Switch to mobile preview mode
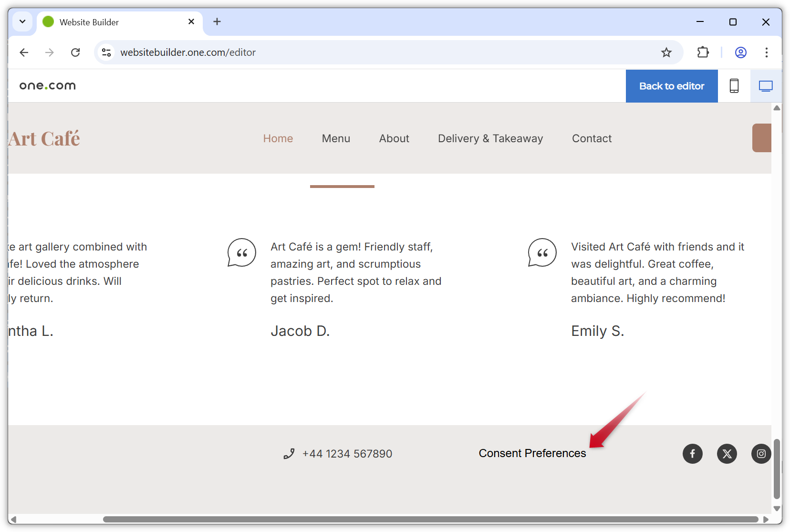Screen dimensions: 790x532 pyautogui.click(x=734, y=86)
